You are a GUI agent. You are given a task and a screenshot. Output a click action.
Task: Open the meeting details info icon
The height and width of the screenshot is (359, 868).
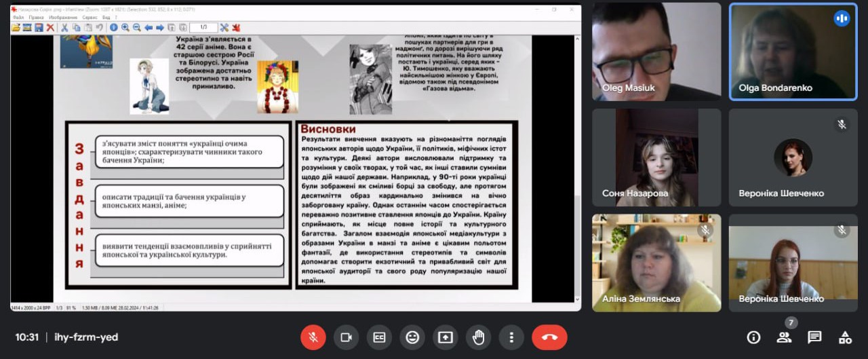click(753, 337)
